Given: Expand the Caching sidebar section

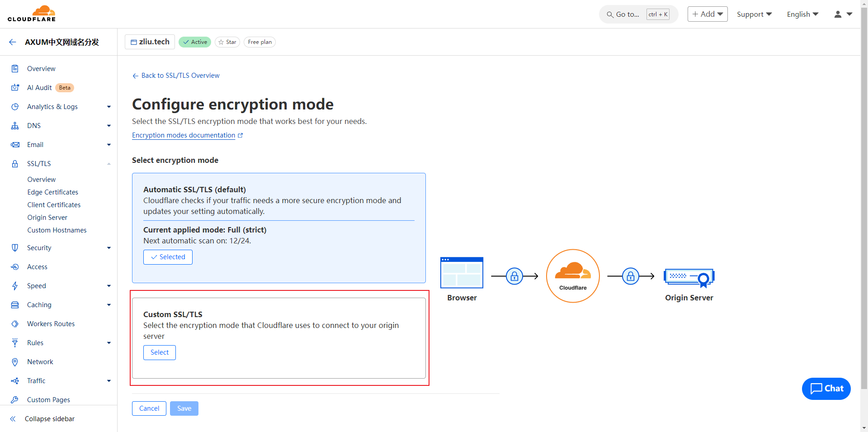Looking at the screenshot, I should click(x=109, y=305).
